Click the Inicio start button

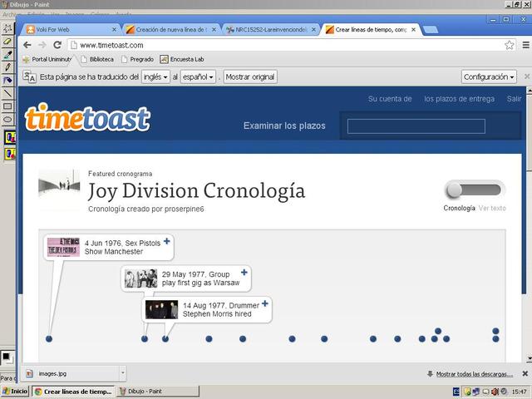click(15, 392)
